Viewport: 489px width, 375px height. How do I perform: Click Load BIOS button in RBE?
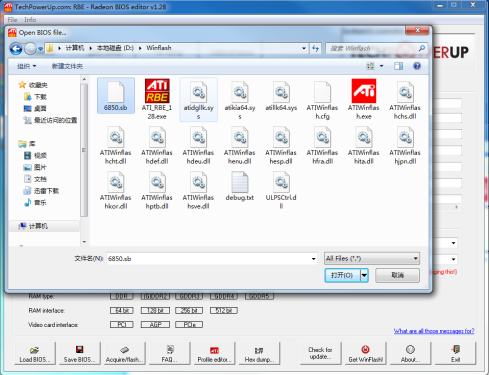[35, 353]
